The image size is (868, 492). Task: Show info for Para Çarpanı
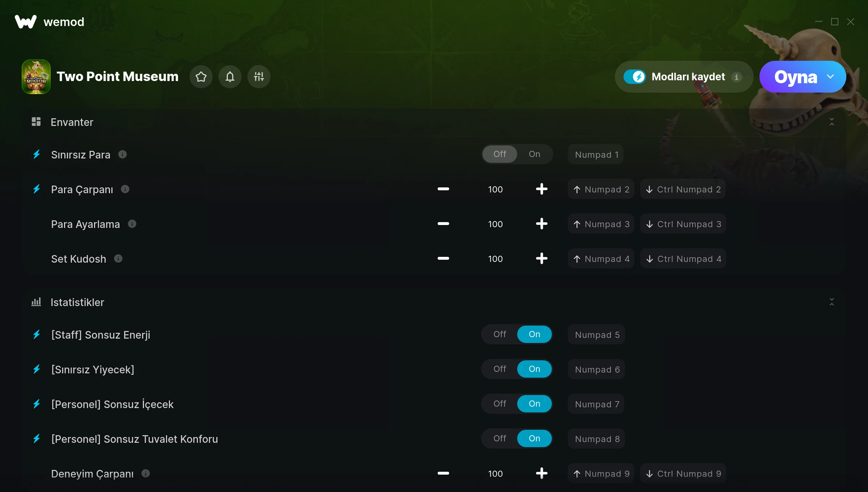(125, 189)
